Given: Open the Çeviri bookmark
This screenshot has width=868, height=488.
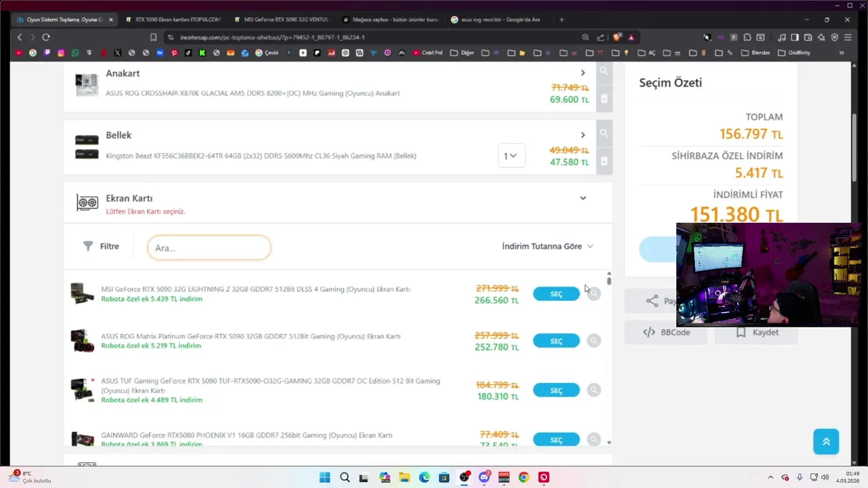Looking at the screenshot, I should click(267, 53).
